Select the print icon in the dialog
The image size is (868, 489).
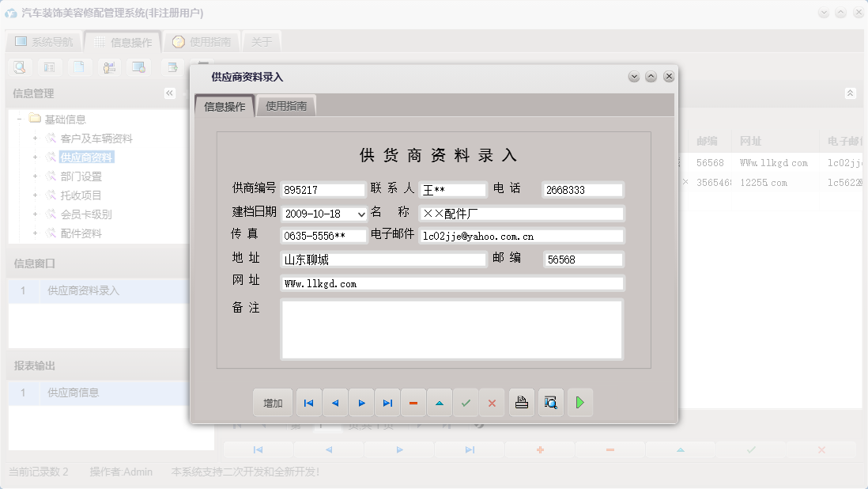[x=521, y=403]
